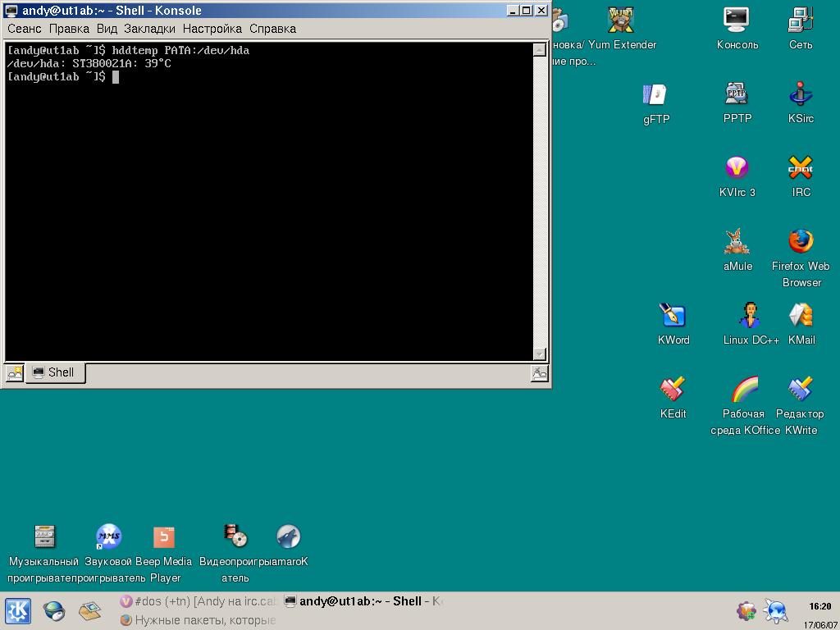Open the KDE K menu button
This screenshot has width=840, height=630.
[x=18, y=611]
